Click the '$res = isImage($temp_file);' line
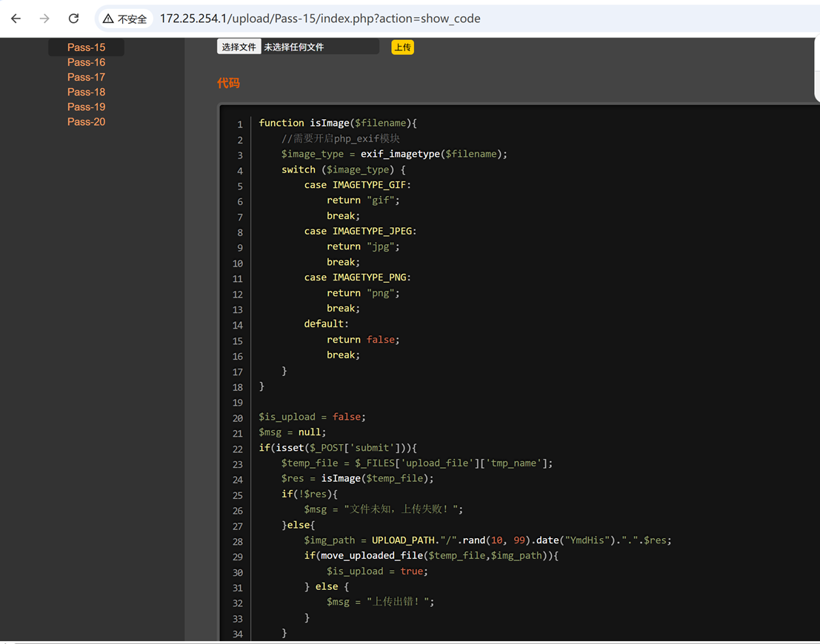The width and height of the screenshot is (820, 644). [358, 479]
